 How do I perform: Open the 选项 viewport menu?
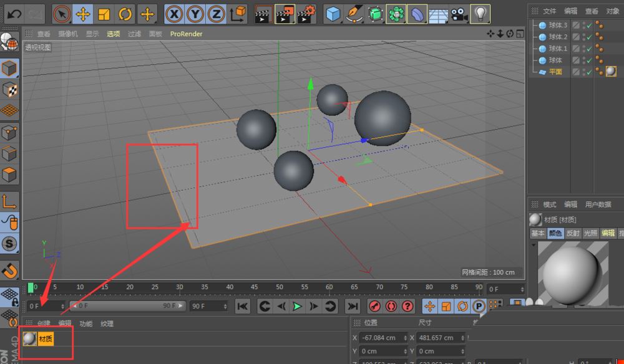pos(113,34)
